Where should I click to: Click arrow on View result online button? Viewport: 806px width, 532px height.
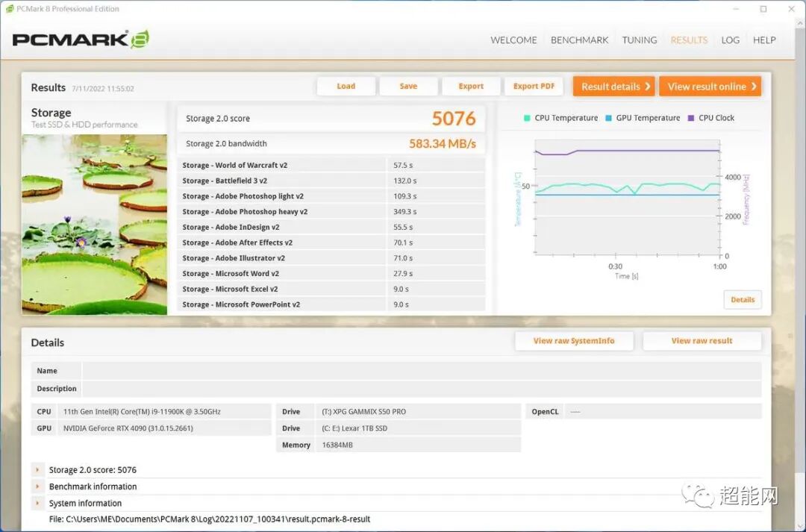click(754, 87)
